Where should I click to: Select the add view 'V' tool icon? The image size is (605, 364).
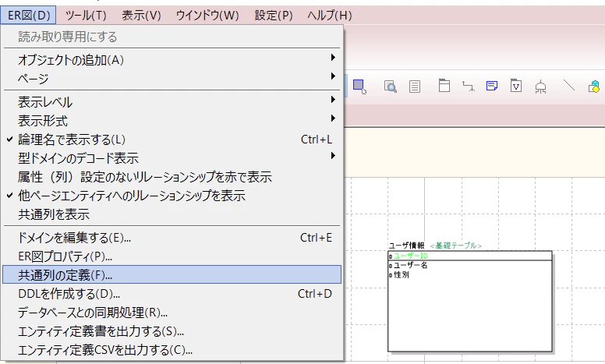516,86
